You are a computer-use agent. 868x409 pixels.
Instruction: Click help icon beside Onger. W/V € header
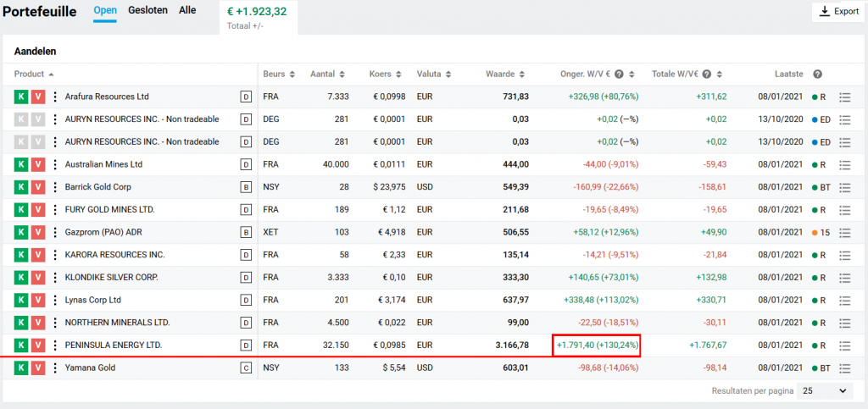619,74
